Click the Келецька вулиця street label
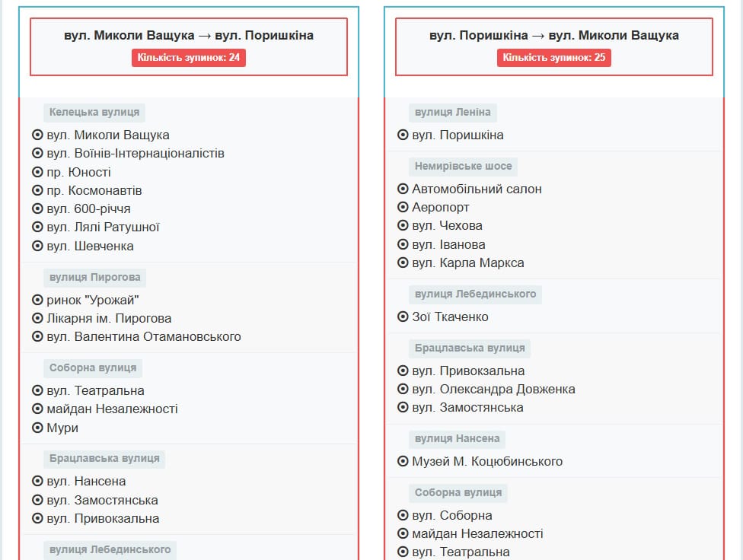 (x=94, y=113)
